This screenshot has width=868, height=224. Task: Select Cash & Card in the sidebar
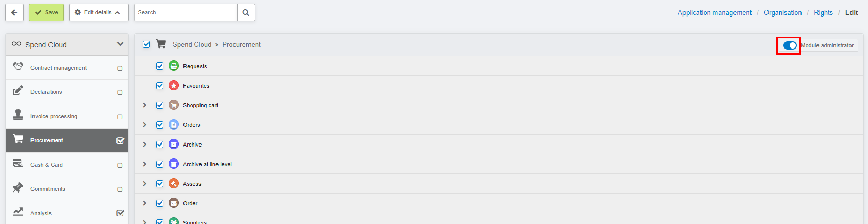67,165
